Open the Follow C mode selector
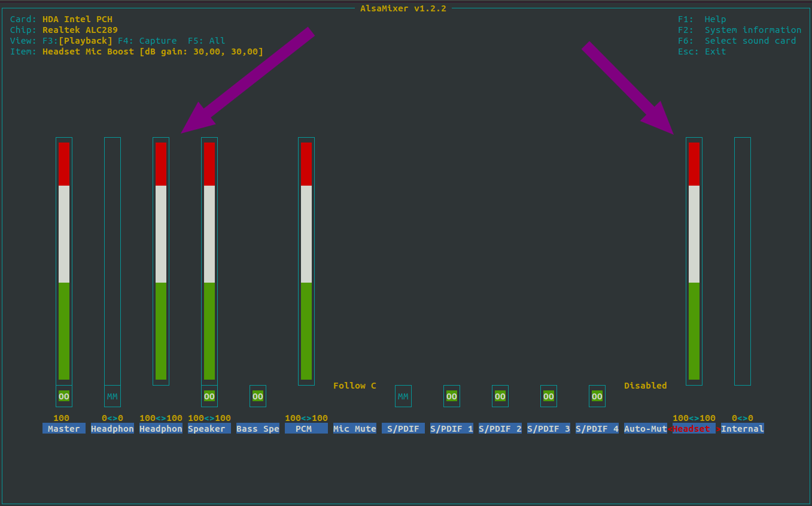The height and width of the screenshot is (506, 812). pyautogui.click(x=354, y=385)
